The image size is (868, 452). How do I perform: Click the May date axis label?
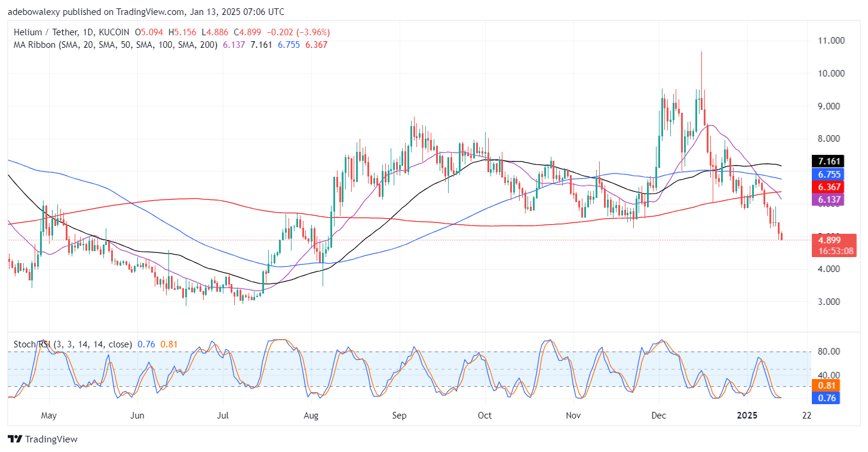[49, 416]
